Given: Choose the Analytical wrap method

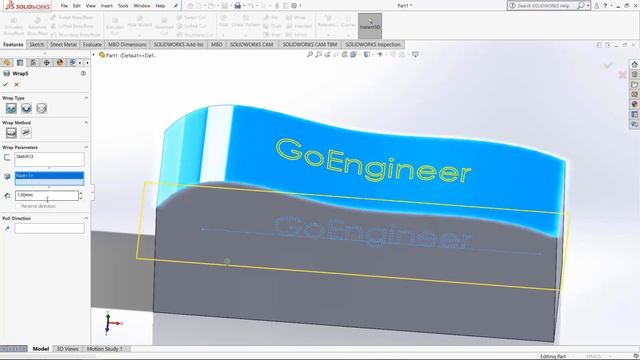Looking at the screenshot, I should pos(11,133).
